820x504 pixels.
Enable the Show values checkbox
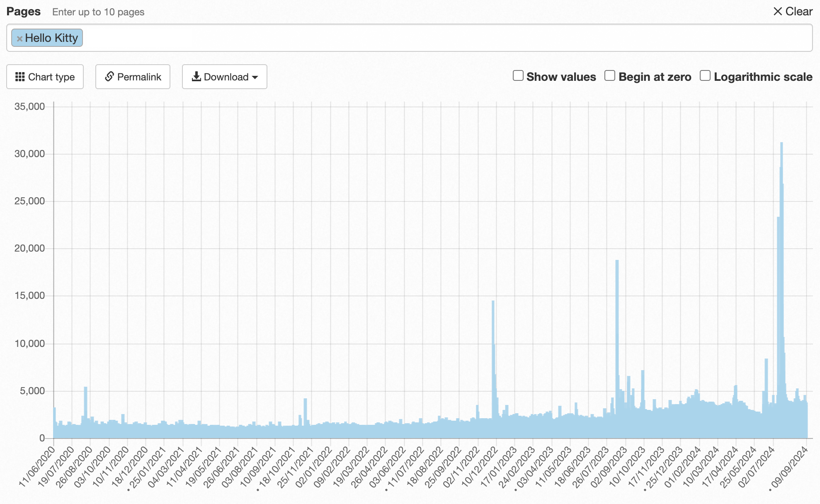[x=518, y=76]
